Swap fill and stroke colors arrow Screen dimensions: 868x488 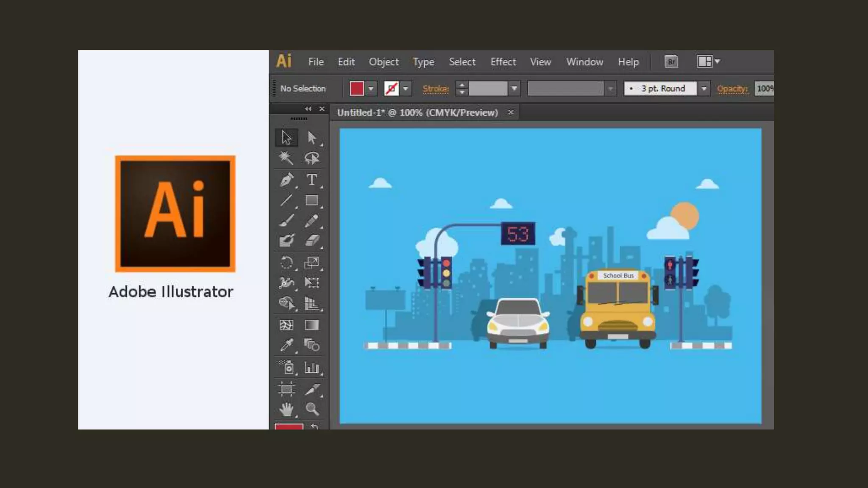point(314,426)
